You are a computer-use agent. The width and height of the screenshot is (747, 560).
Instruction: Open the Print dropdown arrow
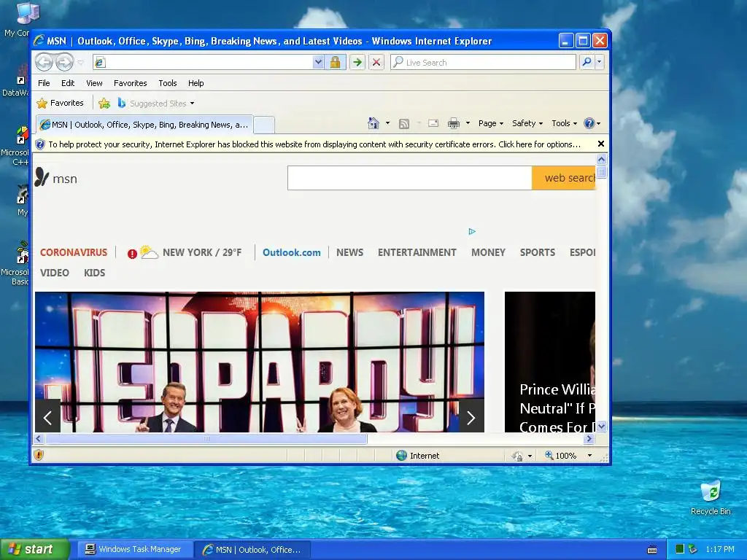point(468,123)
